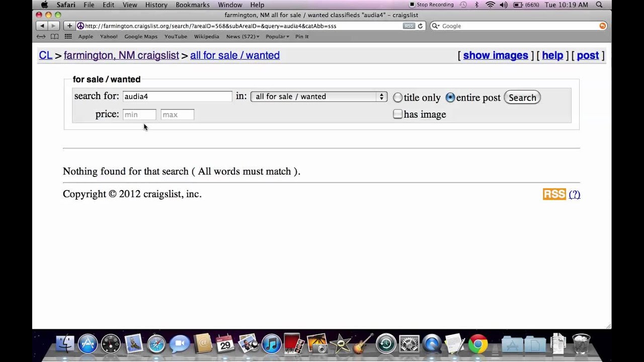Expand the Popular bookmarks folder
The height and width of the screenshot is (362, 644).
click(277, 36)
